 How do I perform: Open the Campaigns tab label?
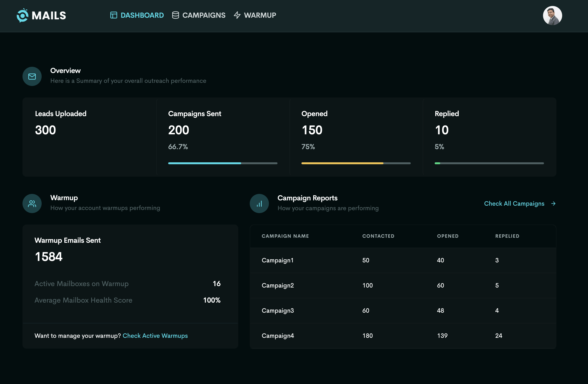(x=204, y=15)
